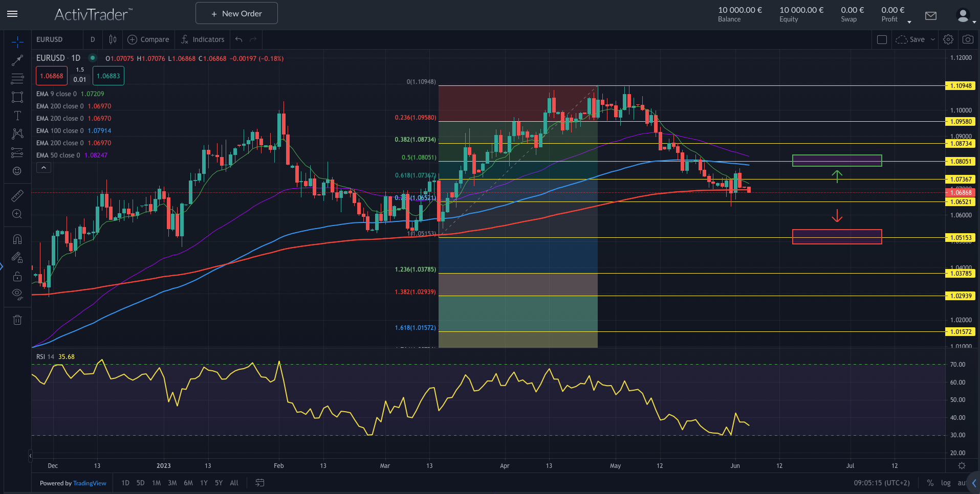Click the sell price showing 1.06868

point(51,75)
